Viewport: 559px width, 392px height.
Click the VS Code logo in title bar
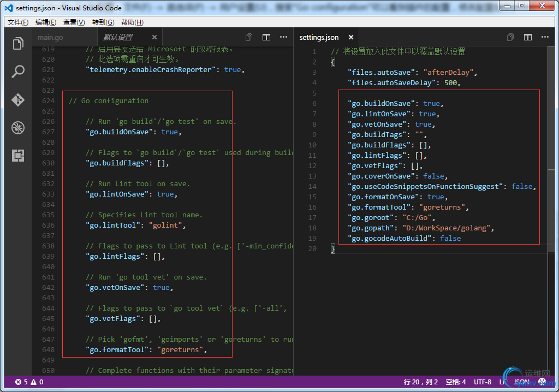pyautogui.click(x=9, y=8)
